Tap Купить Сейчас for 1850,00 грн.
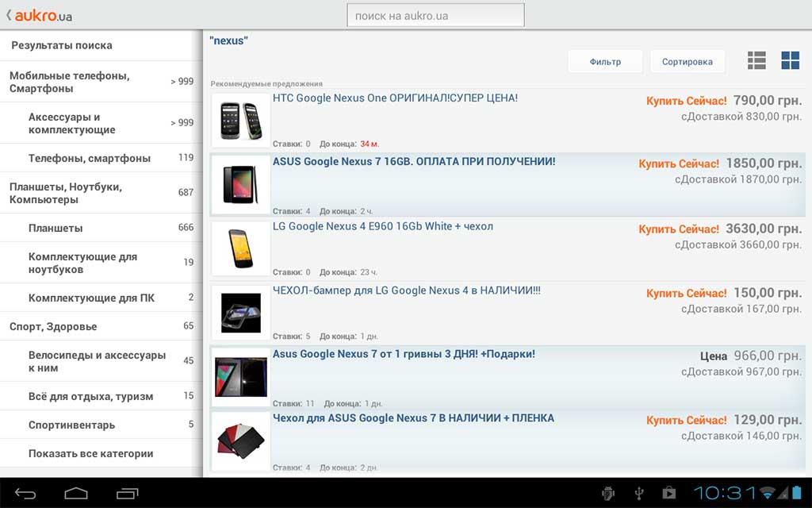This screenshot has height=508, width=812. click(679, 164)
